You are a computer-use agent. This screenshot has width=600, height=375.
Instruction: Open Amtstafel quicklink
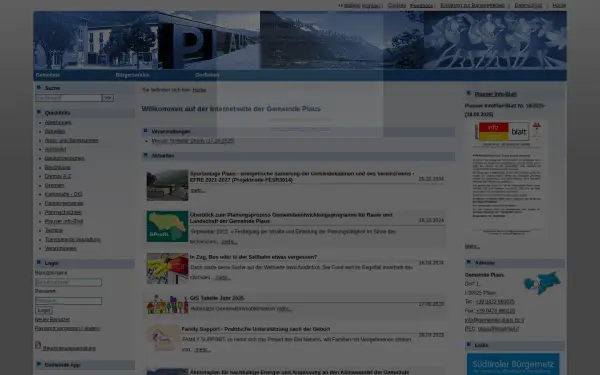pyautogui.click(x=55, y=149)
